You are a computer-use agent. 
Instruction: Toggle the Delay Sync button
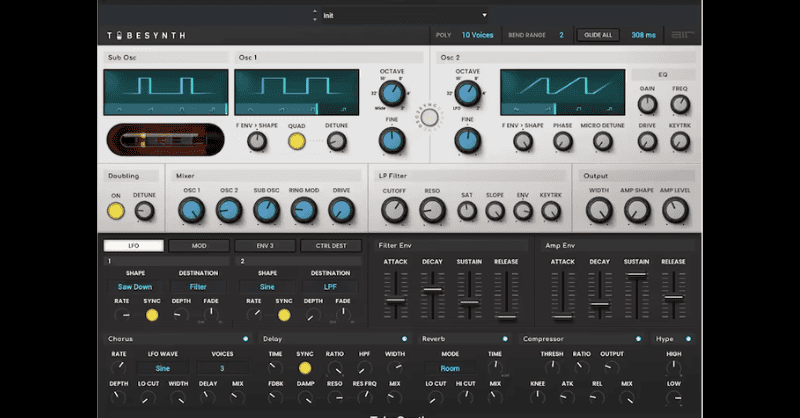[x=305, y=368]
